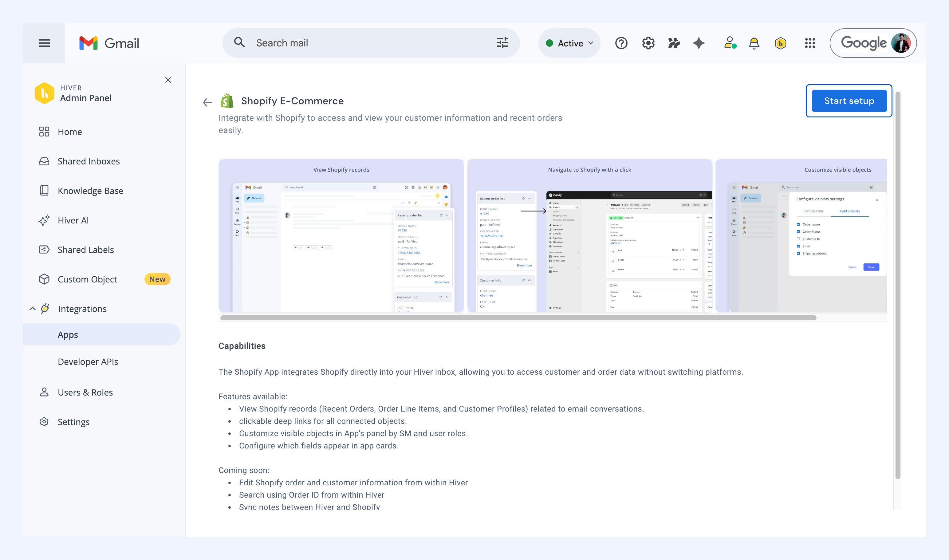Click the Hiver hexagon icon in header

[x=781, y=43]
